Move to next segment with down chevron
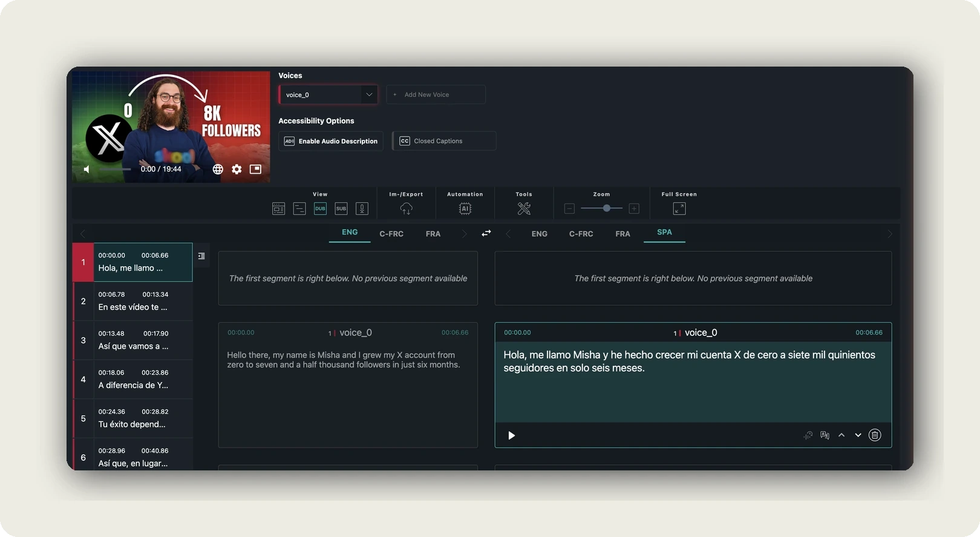The width and height of the screenshot is (980, 537). 858,435
